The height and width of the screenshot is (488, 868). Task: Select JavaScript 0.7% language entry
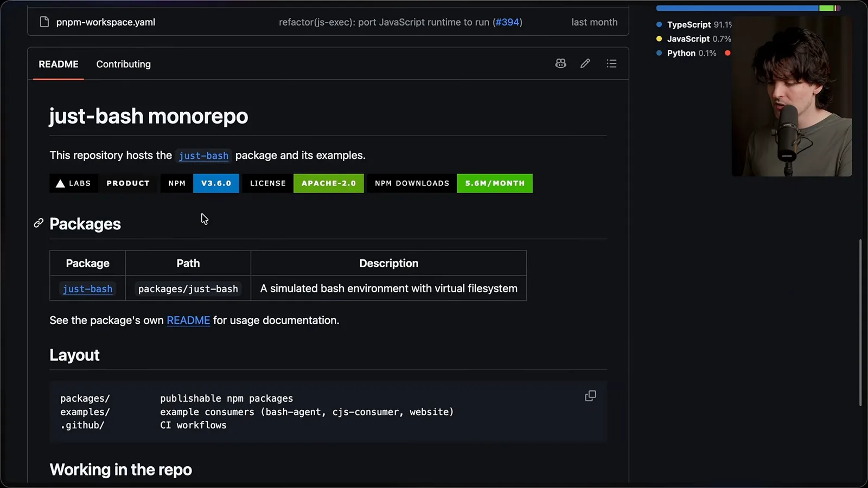click(x=694, y=39)
